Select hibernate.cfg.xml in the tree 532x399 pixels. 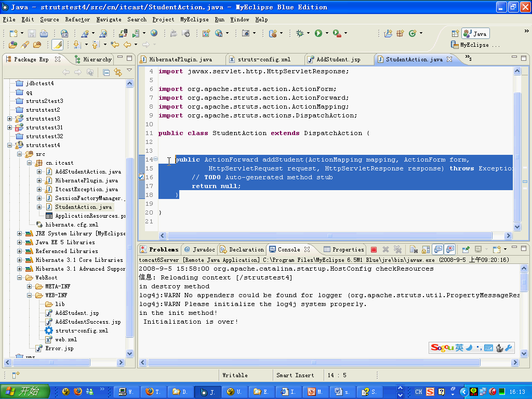[72, 224]
